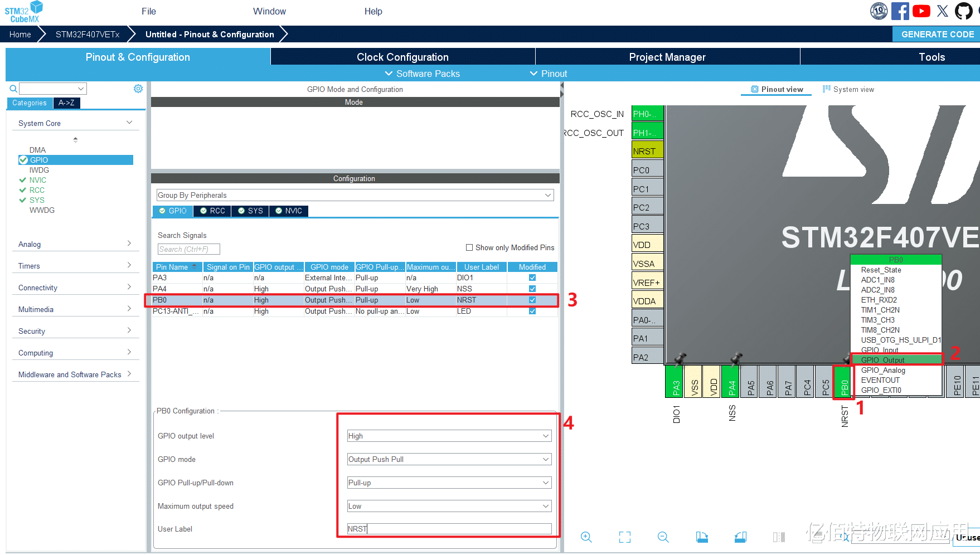Open the Pinout dropdown menu
The height and width of the screenshot is (555, 980).
click(x=549, y=74)
